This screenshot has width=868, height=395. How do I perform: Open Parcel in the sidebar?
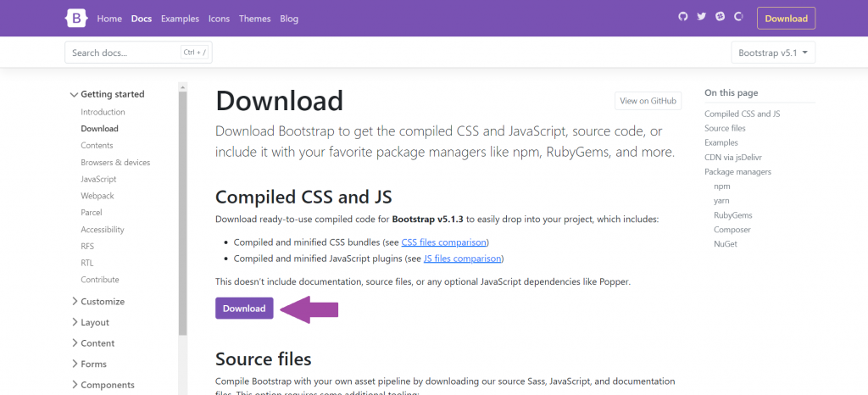click(x=92, y=213)
